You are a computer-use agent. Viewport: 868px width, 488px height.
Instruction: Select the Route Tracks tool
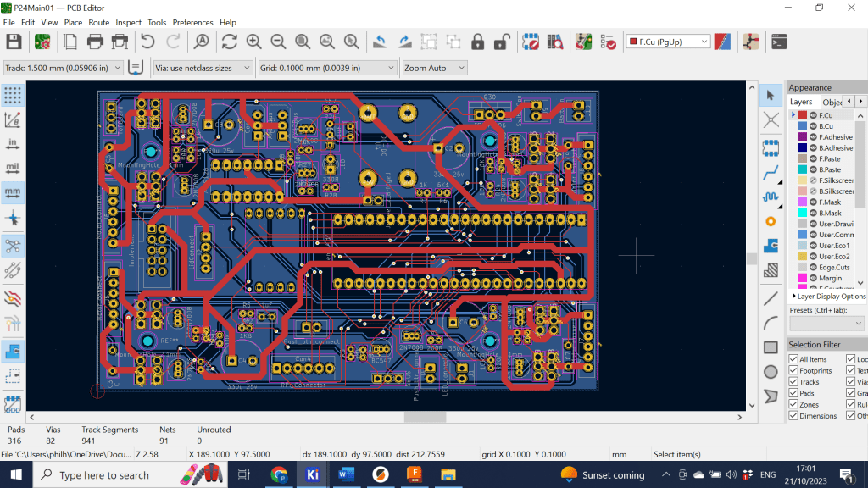(x=771, y=174)
